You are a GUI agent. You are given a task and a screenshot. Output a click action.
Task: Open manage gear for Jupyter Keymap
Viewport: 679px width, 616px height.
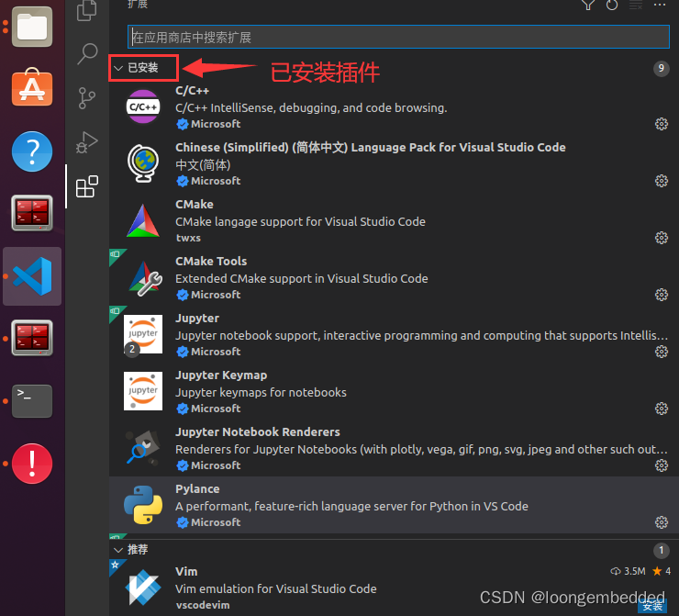click(x=662, y=409)
